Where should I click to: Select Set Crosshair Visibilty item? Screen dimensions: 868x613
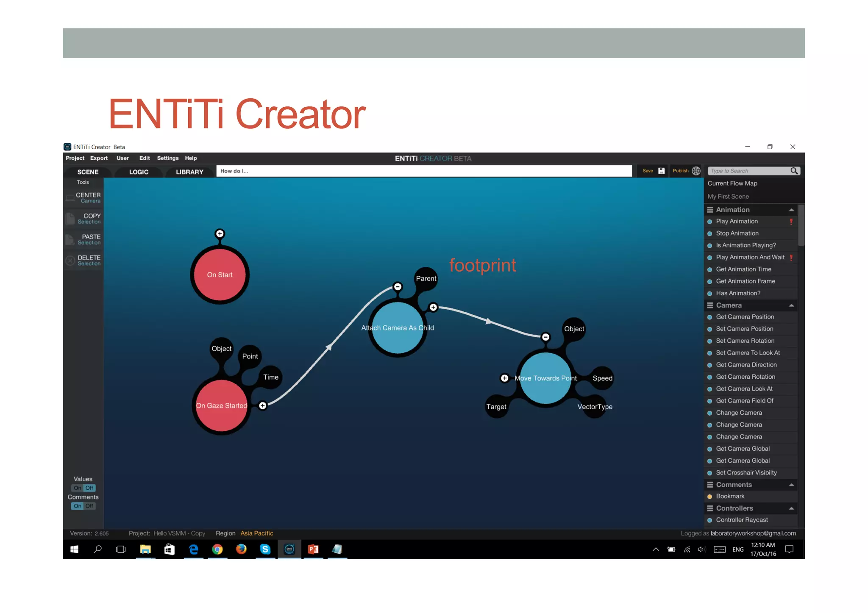pos(751,473)
